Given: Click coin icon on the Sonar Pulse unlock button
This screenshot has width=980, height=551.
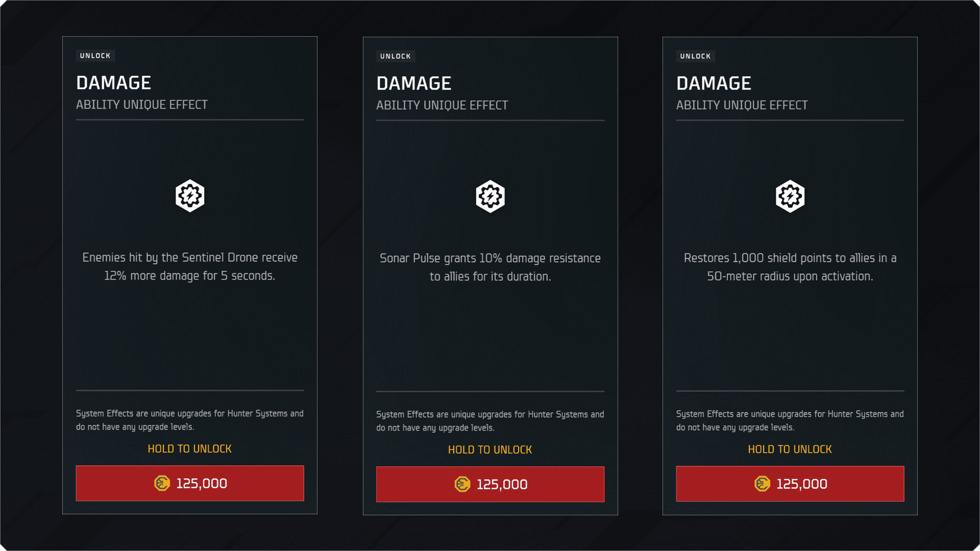Looking at the screenshot, I should tap(462, 484).
